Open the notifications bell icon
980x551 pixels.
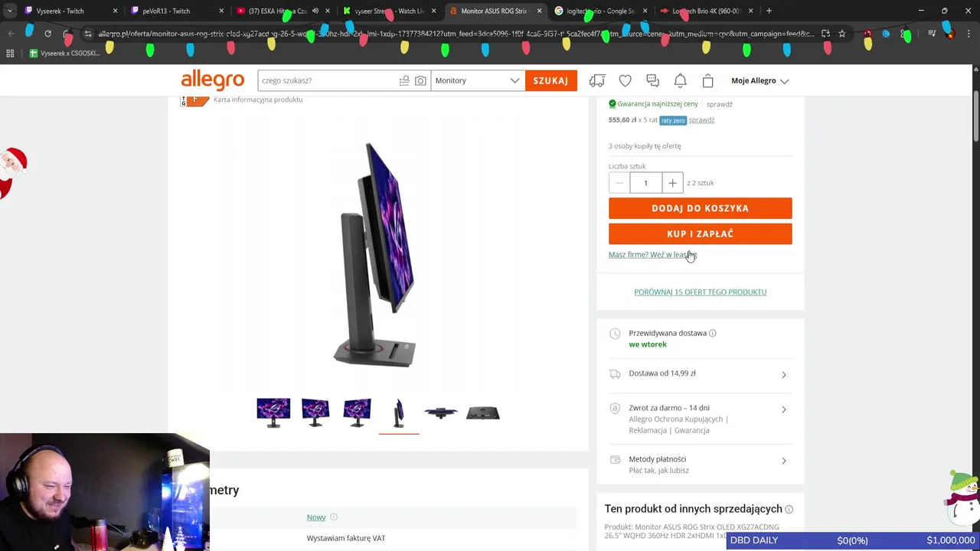click(680, 80)
